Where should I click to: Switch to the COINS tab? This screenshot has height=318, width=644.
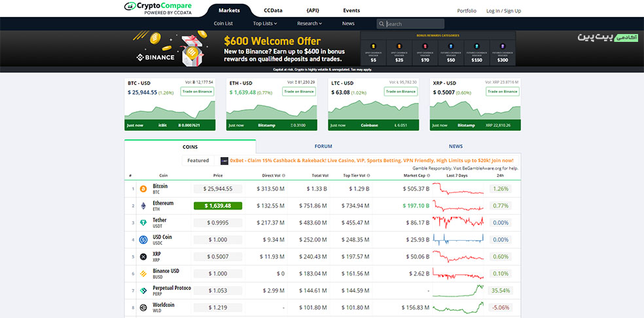click(x=190, y=147)
